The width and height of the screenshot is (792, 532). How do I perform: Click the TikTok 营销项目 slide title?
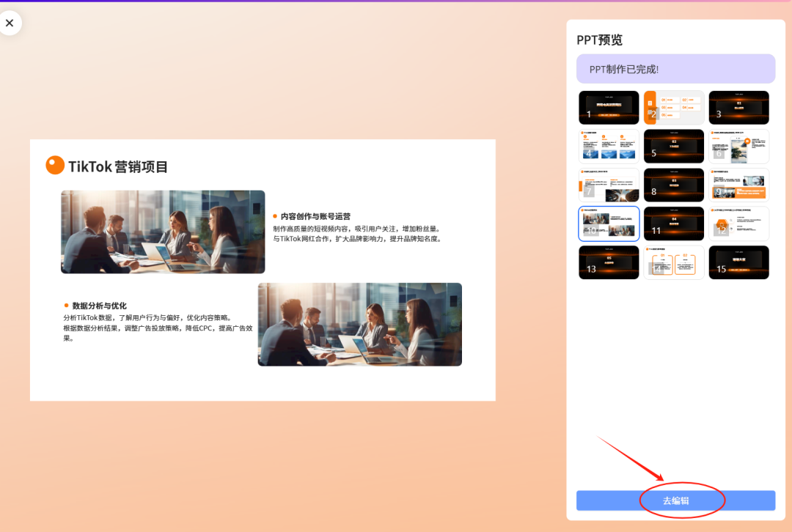point(117,166)
